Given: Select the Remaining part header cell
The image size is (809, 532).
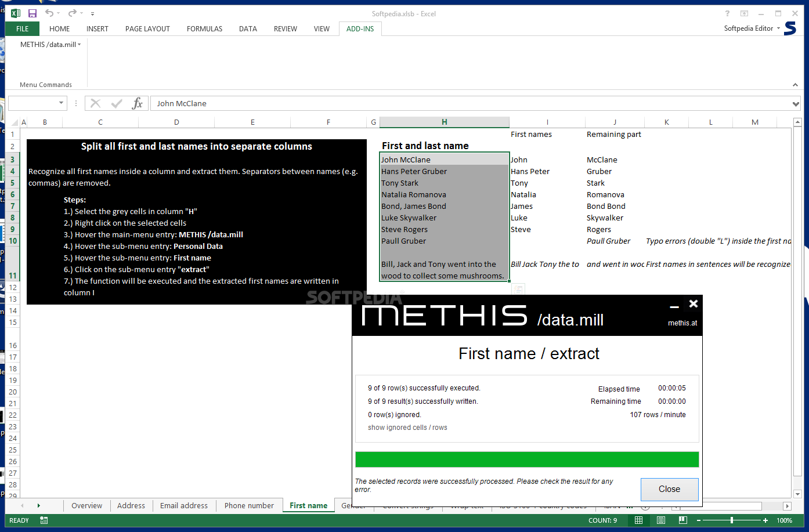Looking at the screenshot, I should pyautogui.click(x=614, y=134).
